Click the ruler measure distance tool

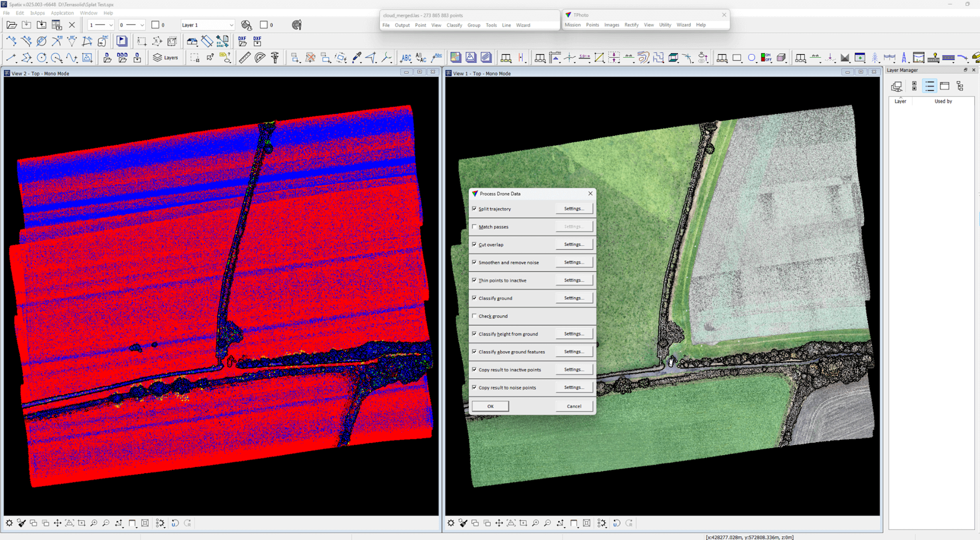(x=244, y=58)
